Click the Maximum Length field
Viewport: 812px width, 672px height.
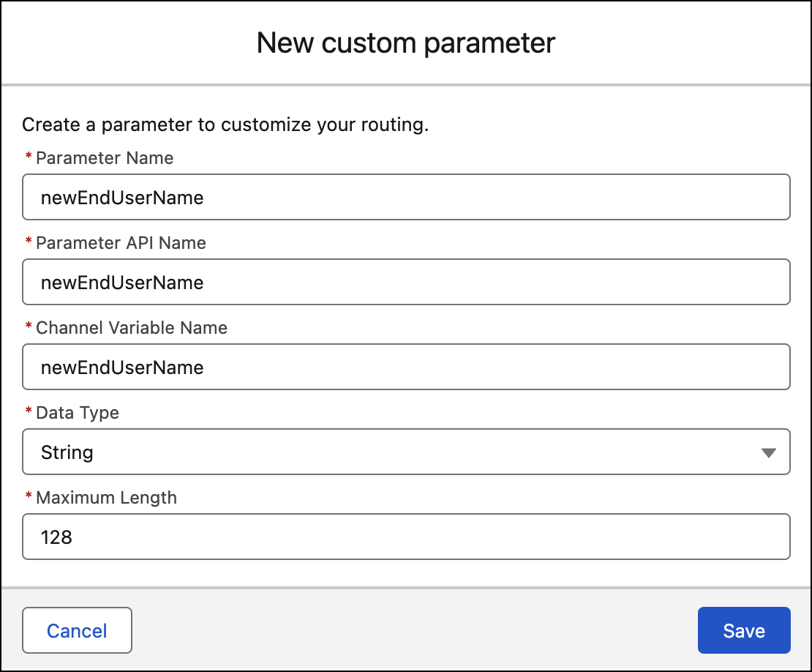(406, 537)
